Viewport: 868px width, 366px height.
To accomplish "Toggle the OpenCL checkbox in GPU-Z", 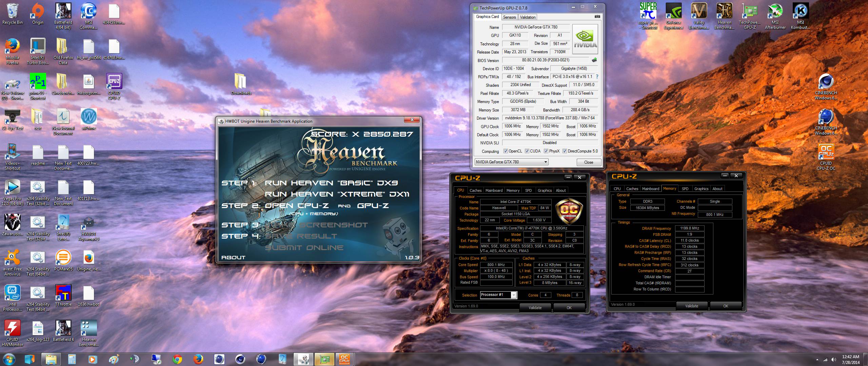I will 506,151.
